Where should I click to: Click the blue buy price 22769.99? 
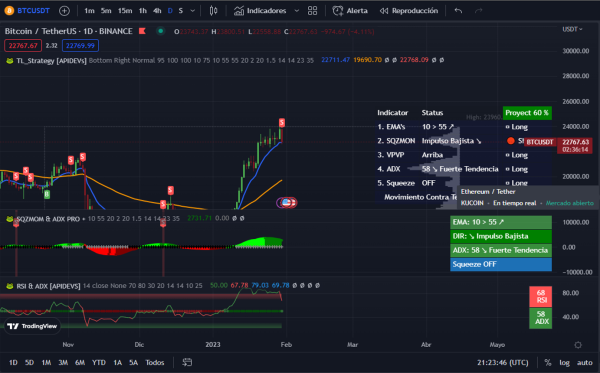point(80,46)
